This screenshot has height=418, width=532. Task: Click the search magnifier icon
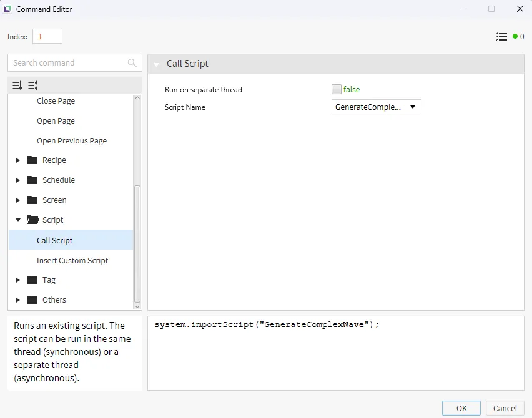click(x=132, y=63)
